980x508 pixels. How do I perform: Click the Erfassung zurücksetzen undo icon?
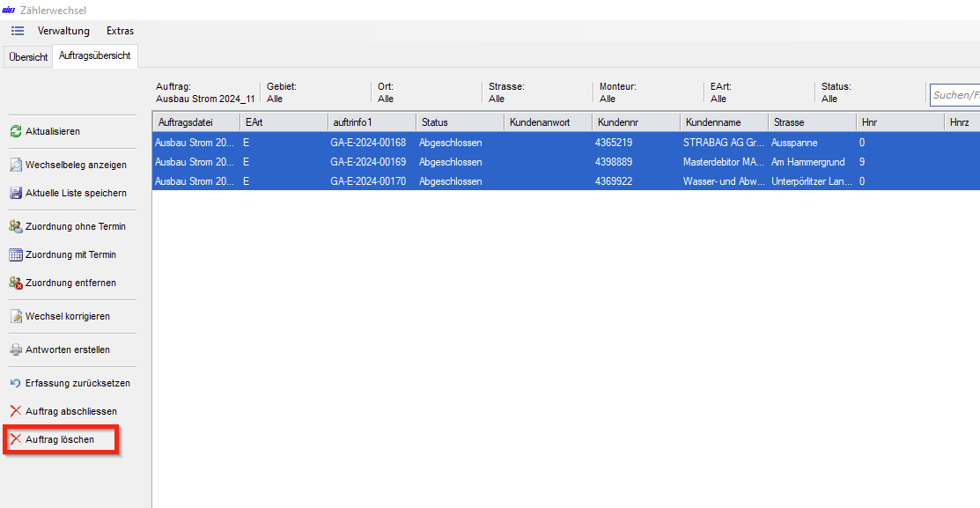pyautogui.click(x=16, y=383)
